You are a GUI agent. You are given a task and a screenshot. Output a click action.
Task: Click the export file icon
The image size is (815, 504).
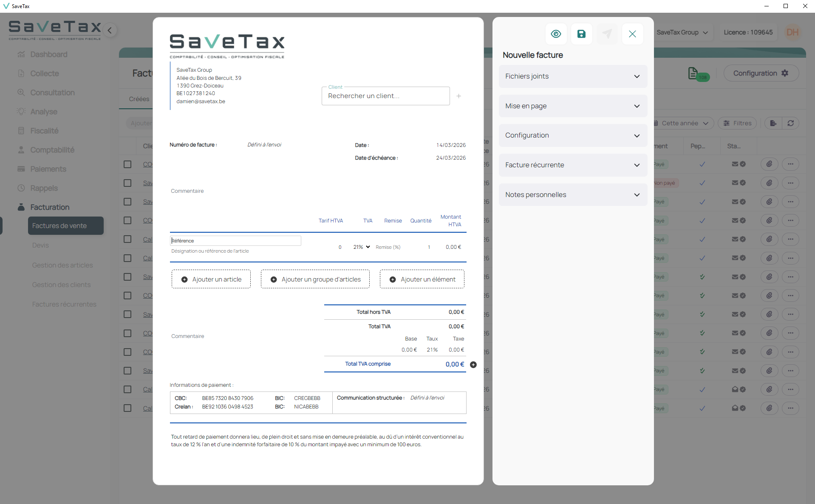coord(773,123)
